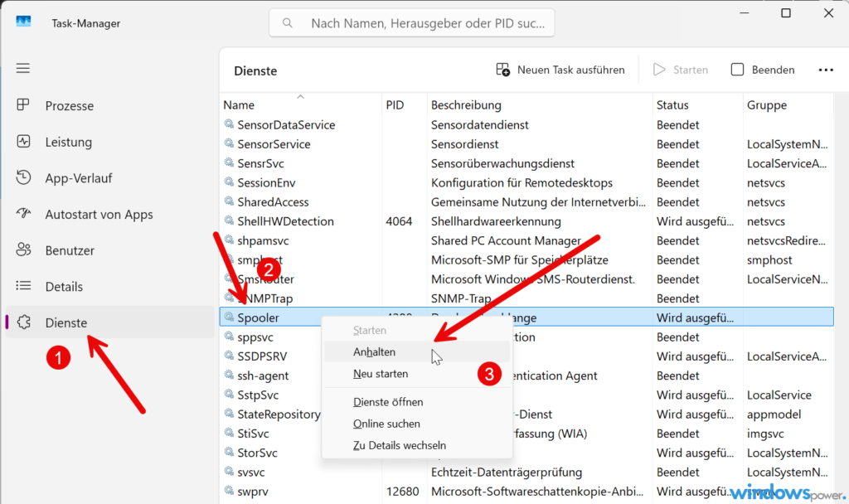Screen dimensions: 849x504
Task: Click the Autostart von Apps icon
Action: point(23,213)
